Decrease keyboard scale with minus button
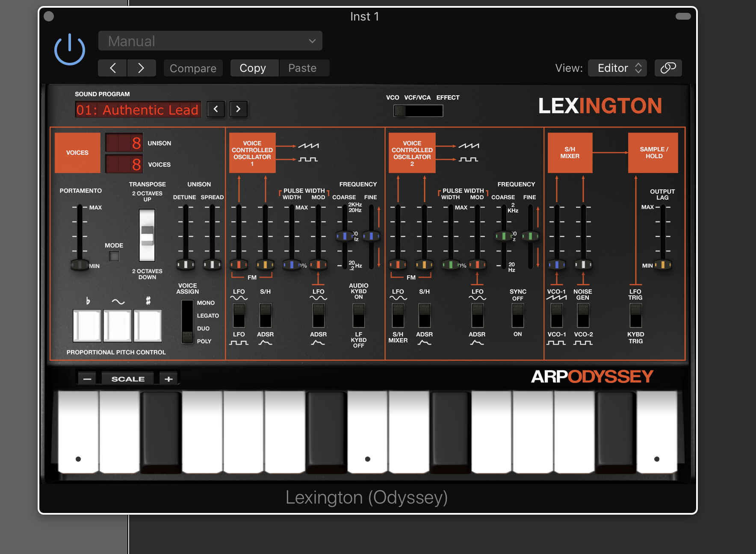Screen dimensions: 756x554 (x=87, y=379)
